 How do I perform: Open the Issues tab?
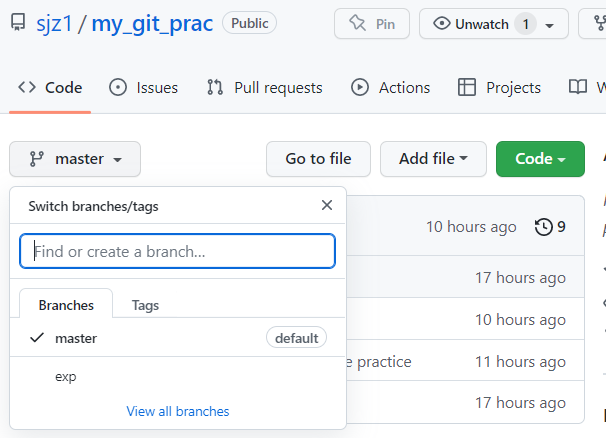click(x=144, y=88)
